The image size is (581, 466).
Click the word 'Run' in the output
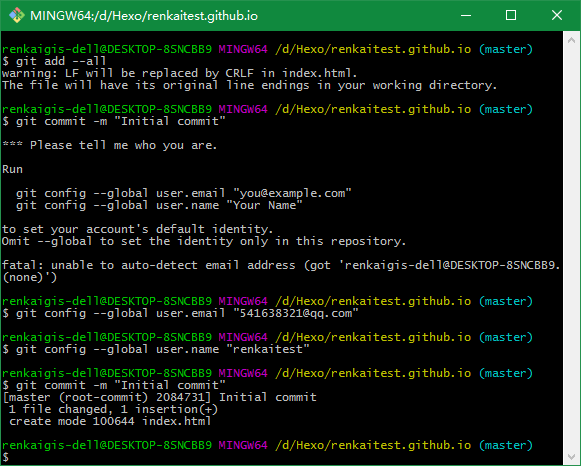13,169
